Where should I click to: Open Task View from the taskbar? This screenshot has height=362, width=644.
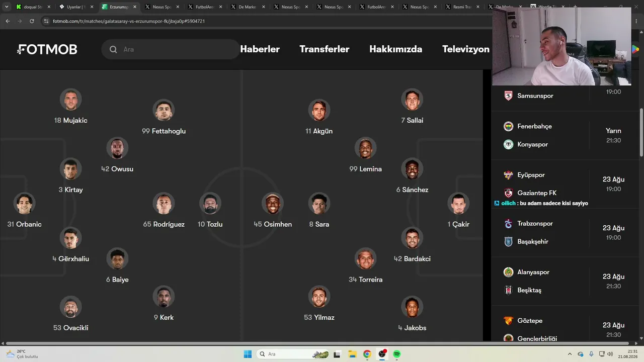(x=337, y=354)
